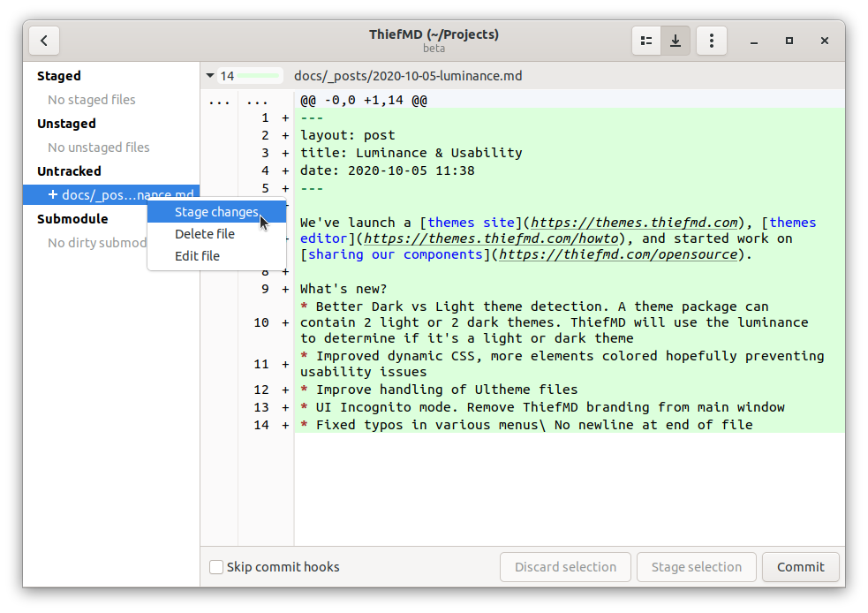Collapse the hunk using the disclosure triangle
Screen dimensions: 868x613
[x=210, y=75]
